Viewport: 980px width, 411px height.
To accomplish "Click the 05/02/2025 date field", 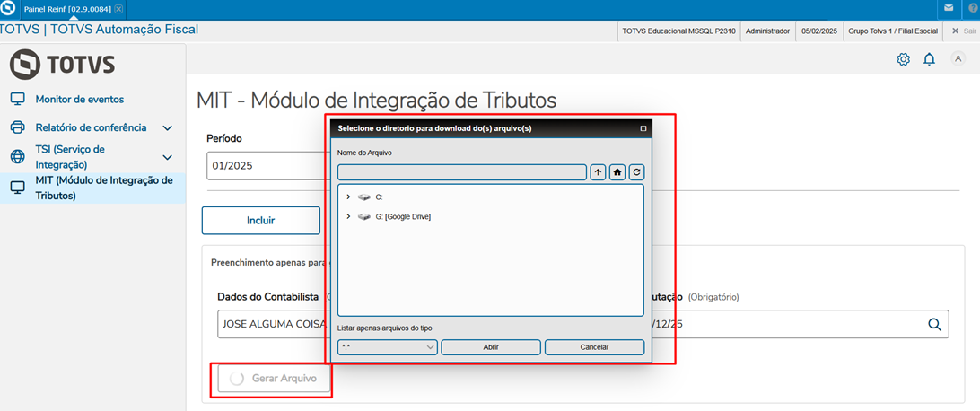I will (818, 31).
